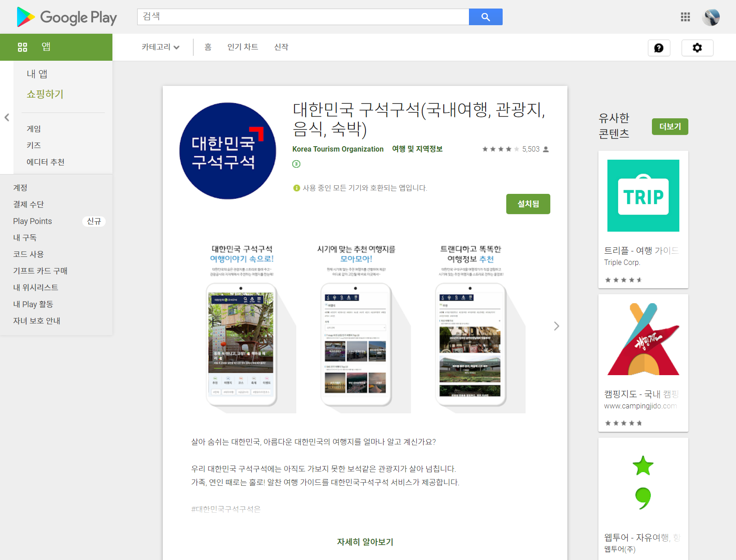Click the #대한민국구석구석은 hashtag text
736x560 pixels.
pos(226,509)
